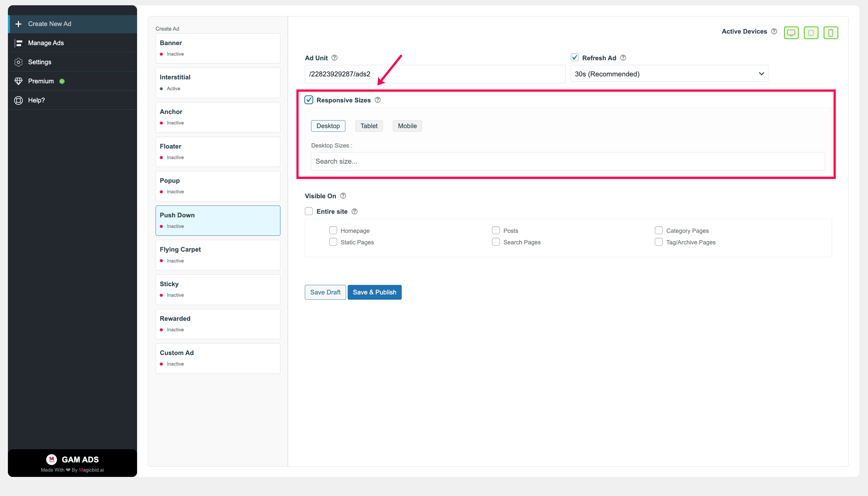The width and height of the screenshot is (868, 496).
Task: Toggle the tablet device icon under Active Devices
Action: [x=811, y=33]
